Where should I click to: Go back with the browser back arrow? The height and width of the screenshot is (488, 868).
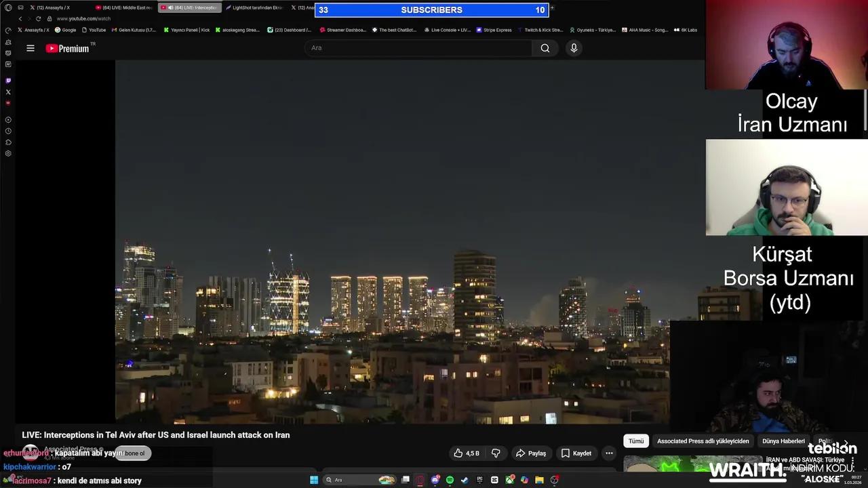[x=20, y=19]
